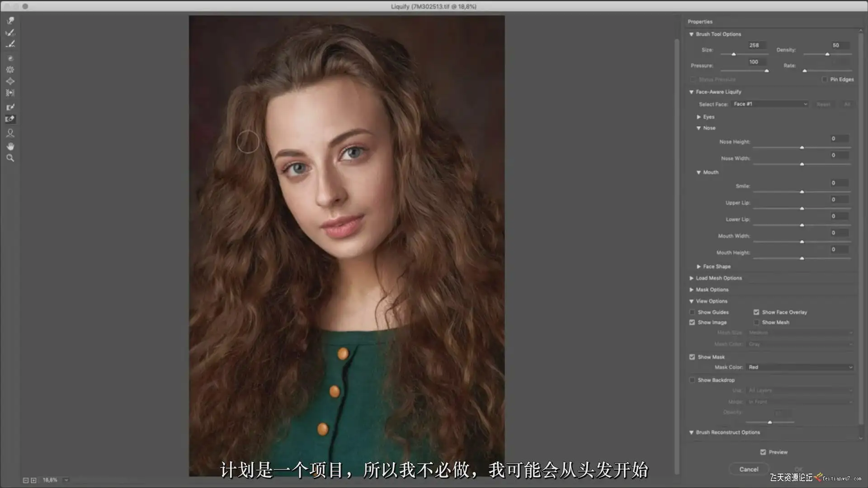Select the Face tool

(x=10, y=133)
